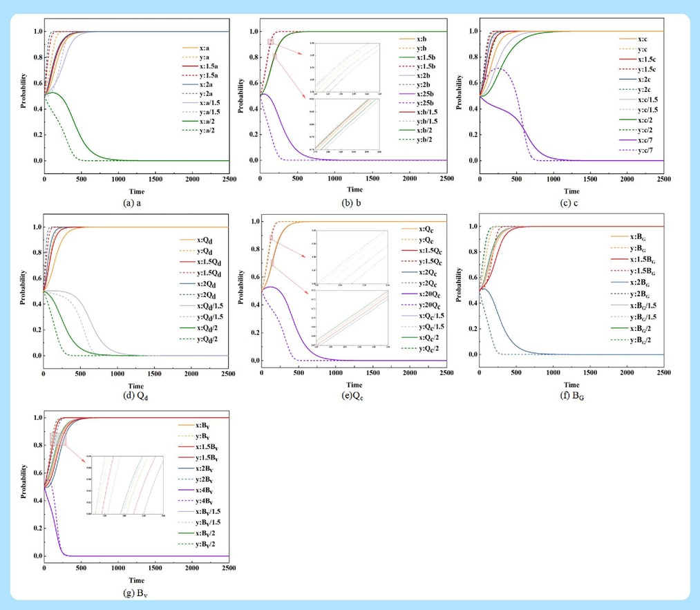The image size is (700, 610).
Task: Select legend entry "x:2c"
Action: [635, 79]
